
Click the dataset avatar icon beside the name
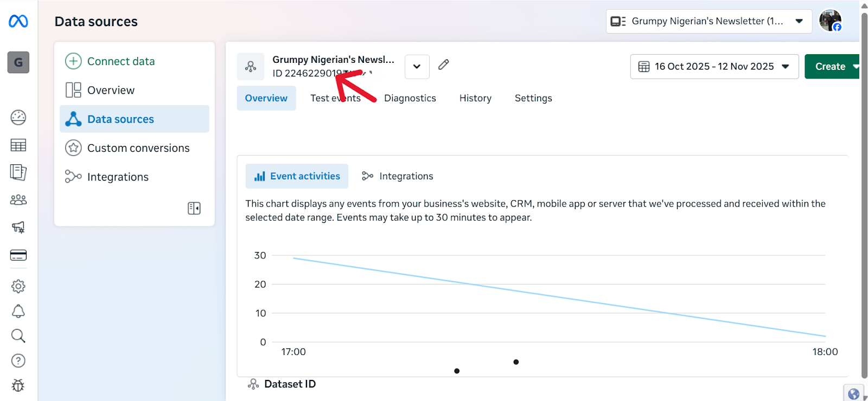(251, 67)
